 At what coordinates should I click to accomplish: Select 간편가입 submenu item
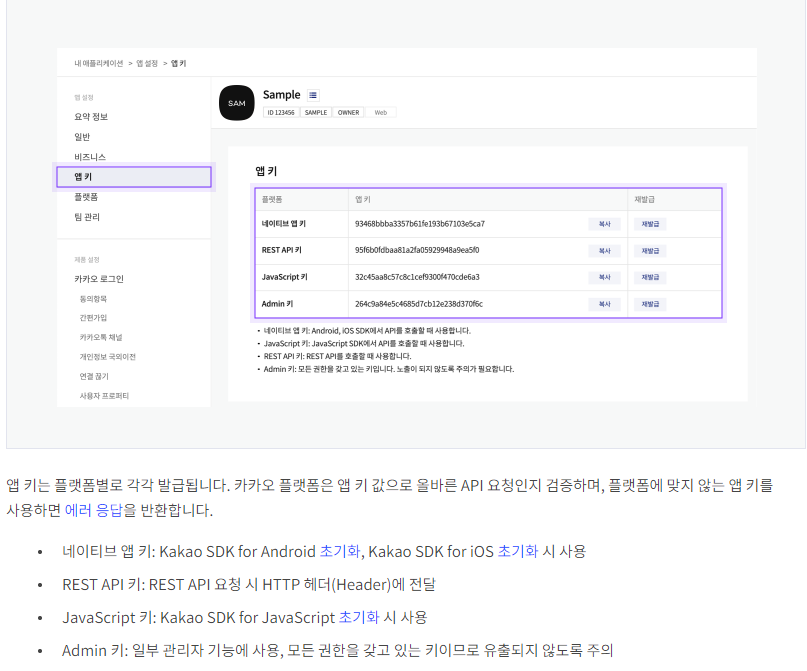pos(93,318)
